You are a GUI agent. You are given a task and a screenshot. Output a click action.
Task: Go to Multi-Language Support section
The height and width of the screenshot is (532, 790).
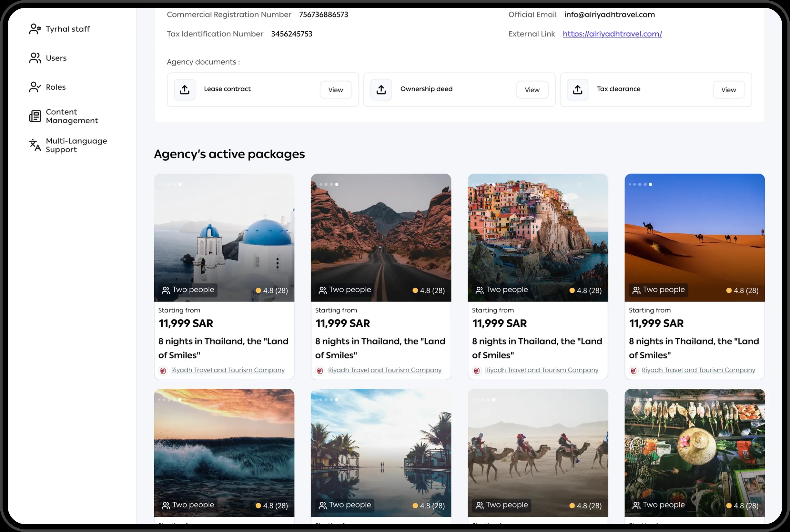(76, 145)
